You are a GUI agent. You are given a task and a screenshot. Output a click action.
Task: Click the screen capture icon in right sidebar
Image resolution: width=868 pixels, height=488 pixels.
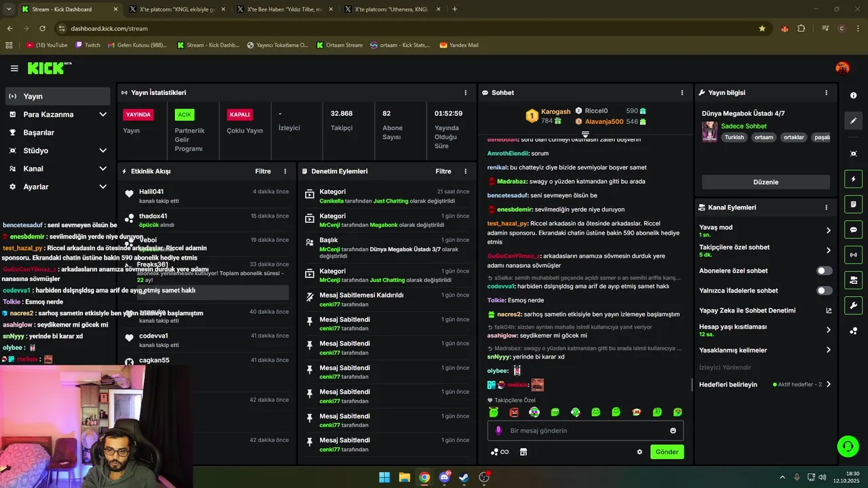[853, 154]
